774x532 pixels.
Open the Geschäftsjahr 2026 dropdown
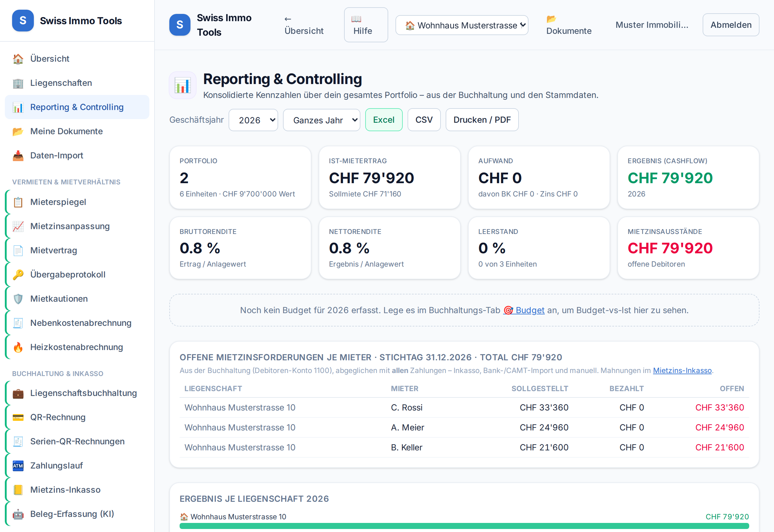(x=253, y=120)
